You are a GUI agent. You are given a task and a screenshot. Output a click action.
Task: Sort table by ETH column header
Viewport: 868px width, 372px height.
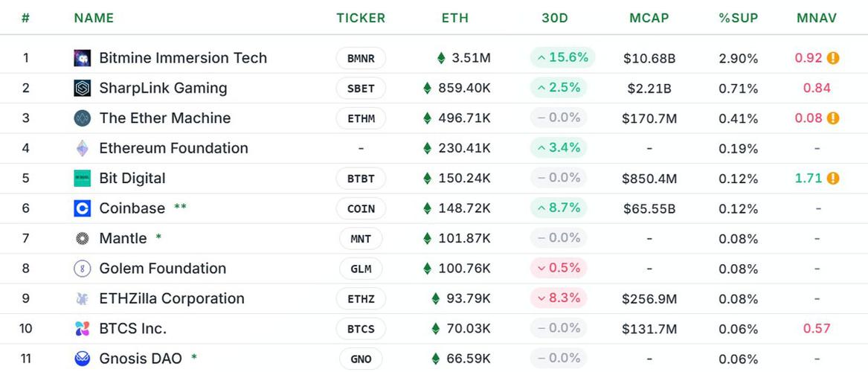click(455, 18)
